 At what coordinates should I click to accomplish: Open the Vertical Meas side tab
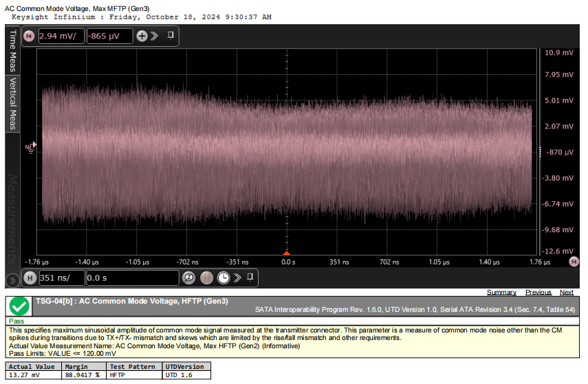[13, 104]
